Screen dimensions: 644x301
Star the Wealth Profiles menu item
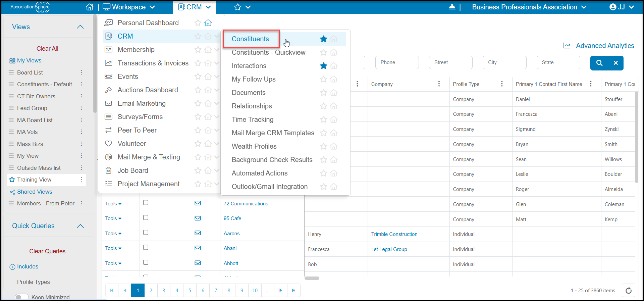click(324, 146)
